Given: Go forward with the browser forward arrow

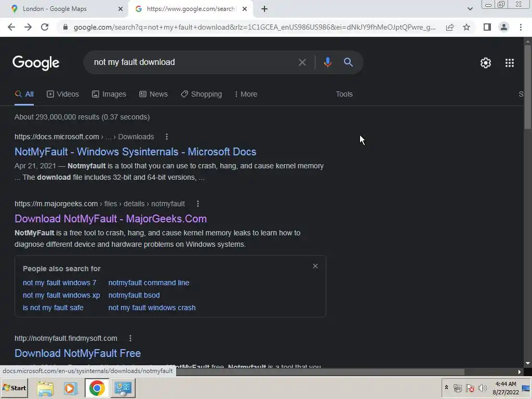Looking at the screenshot, I should [28, 27].
